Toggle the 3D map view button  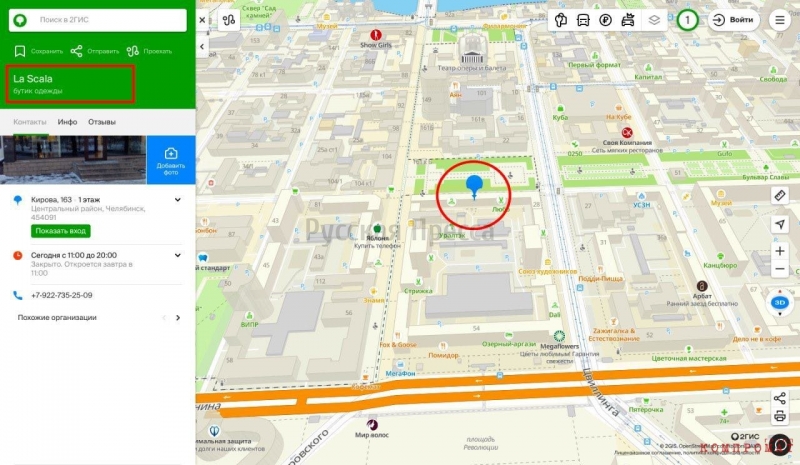click(x=780, y=303)
